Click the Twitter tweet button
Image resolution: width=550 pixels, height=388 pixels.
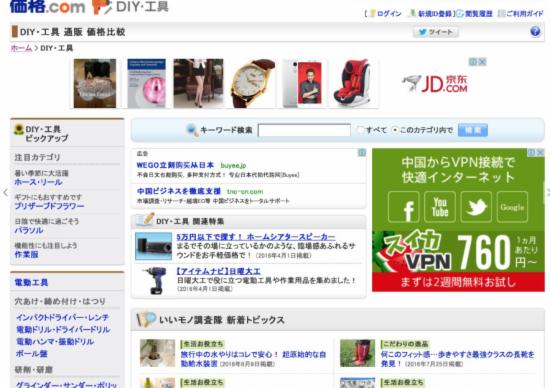[436, 32]
